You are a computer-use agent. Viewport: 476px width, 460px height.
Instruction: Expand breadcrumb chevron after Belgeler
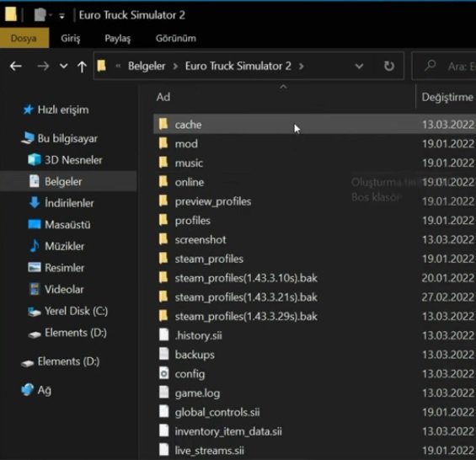point(175,67)
